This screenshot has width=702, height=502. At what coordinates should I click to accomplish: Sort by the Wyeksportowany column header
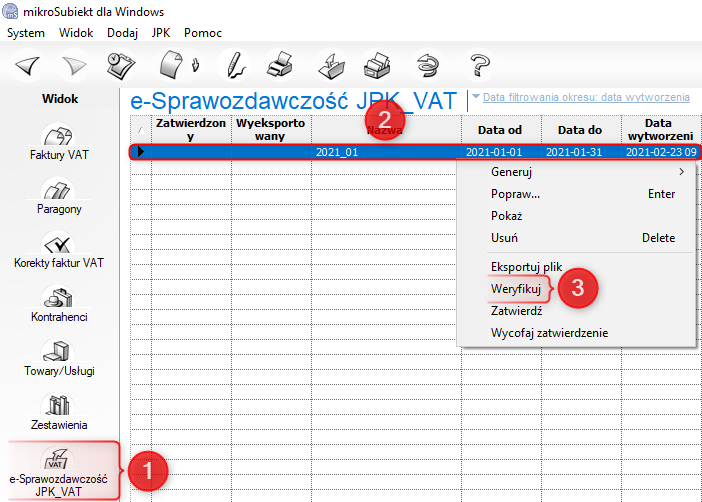coord(271,129)
